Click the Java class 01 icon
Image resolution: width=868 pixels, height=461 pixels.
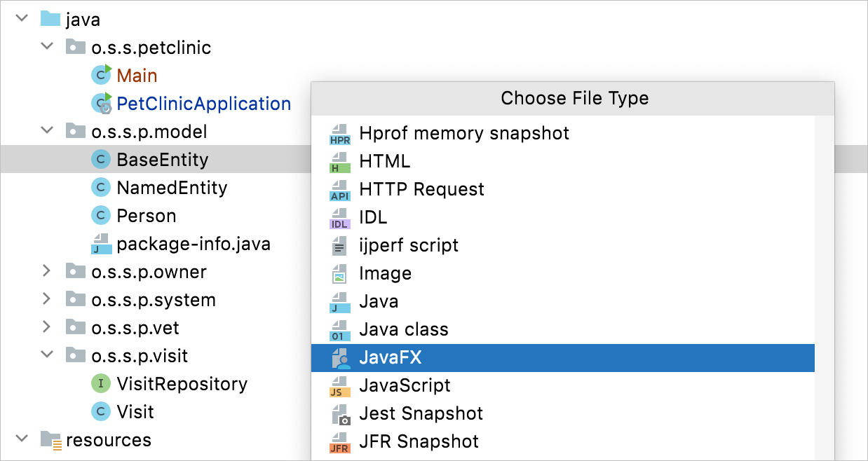(x=339, y=329)
